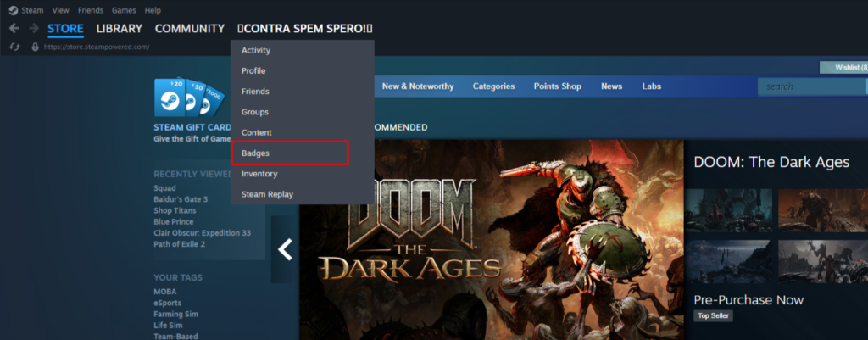Viewport: 868px width, 340px height.
Task: Switch to the COMMUNITY tab
Action: 190,29
